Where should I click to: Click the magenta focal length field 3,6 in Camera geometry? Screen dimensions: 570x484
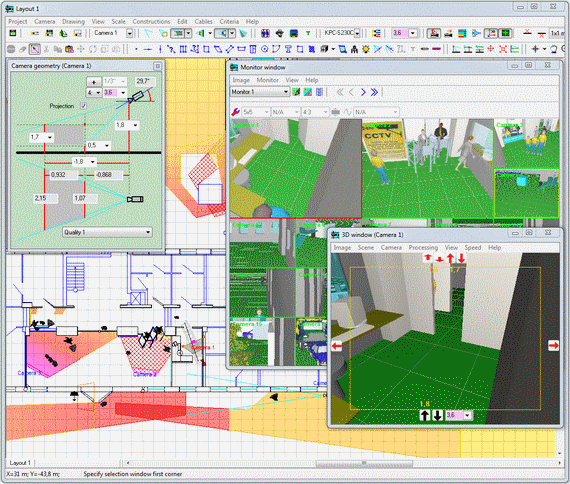tap(111, 92)
